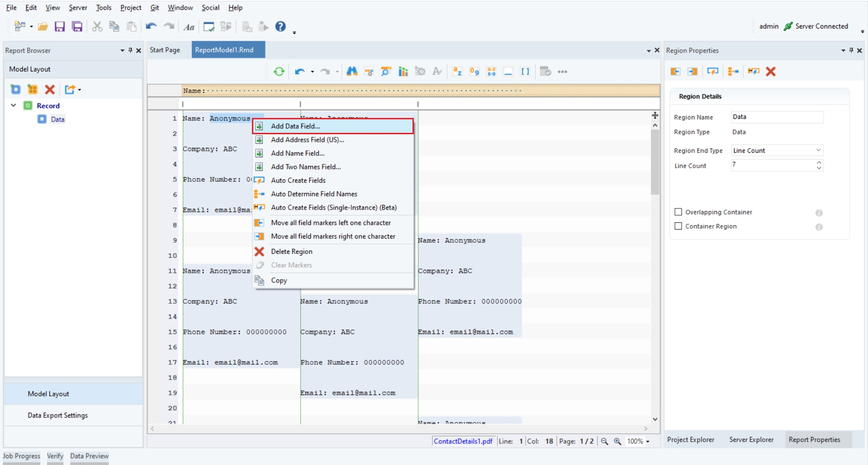Image resolution: width=868 pixels, height=465 pixels.
Task: Click the Open folder icon
Action: pos(43,27)
